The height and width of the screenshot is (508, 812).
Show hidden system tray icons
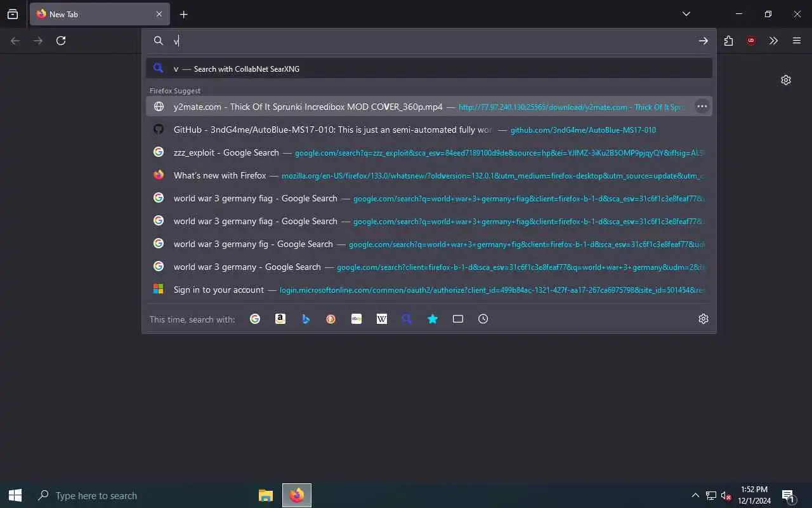695,495
